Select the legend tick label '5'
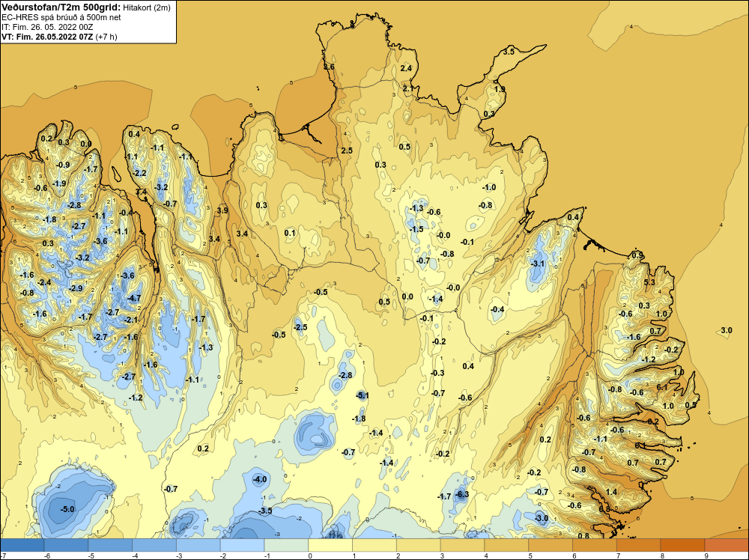 [530, 556]
